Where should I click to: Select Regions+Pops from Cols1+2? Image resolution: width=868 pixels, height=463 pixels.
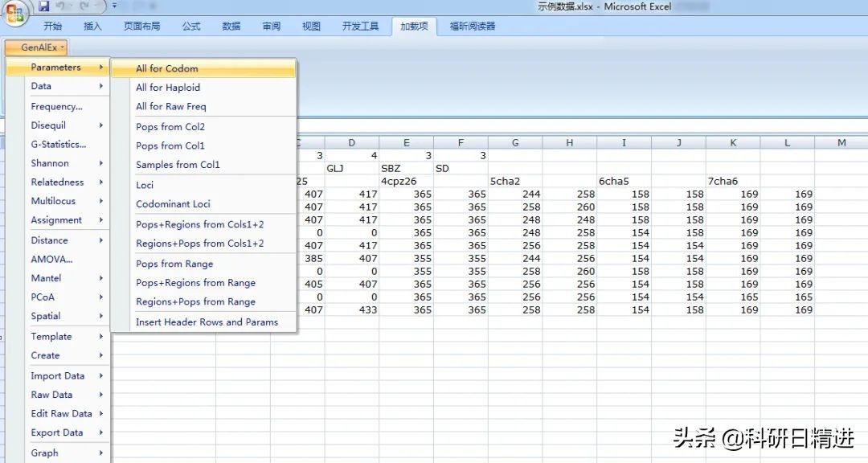tap(203, 243)
